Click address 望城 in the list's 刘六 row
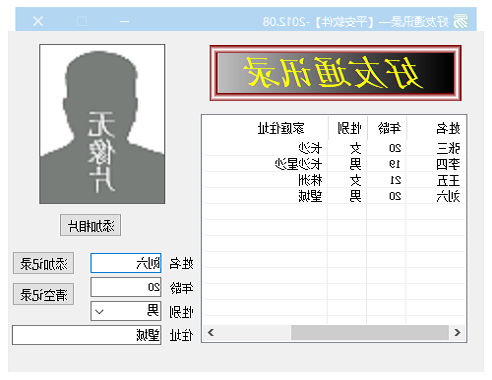492x380 pixels. [x=310, y=196]
